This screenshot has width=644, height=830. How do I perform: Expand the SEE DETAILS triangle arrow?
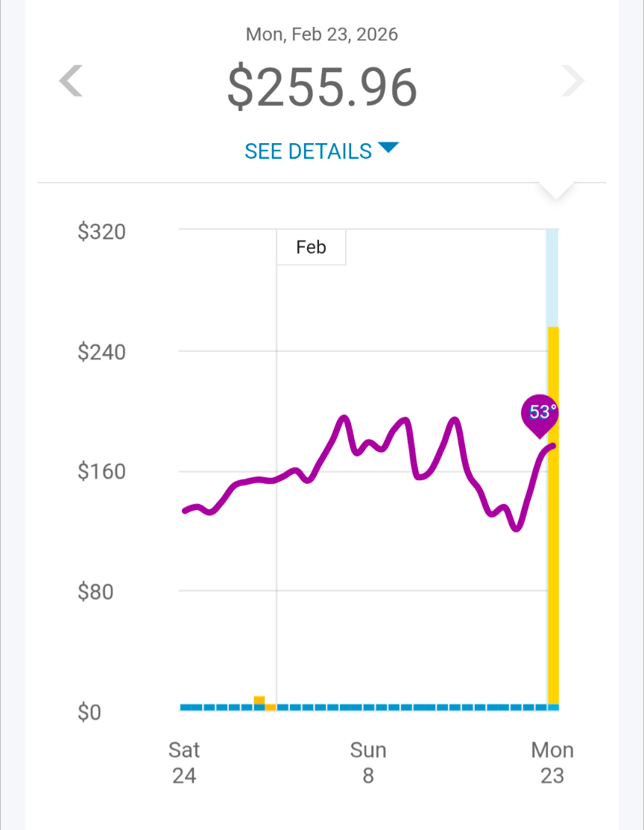[x=388, y=148]
